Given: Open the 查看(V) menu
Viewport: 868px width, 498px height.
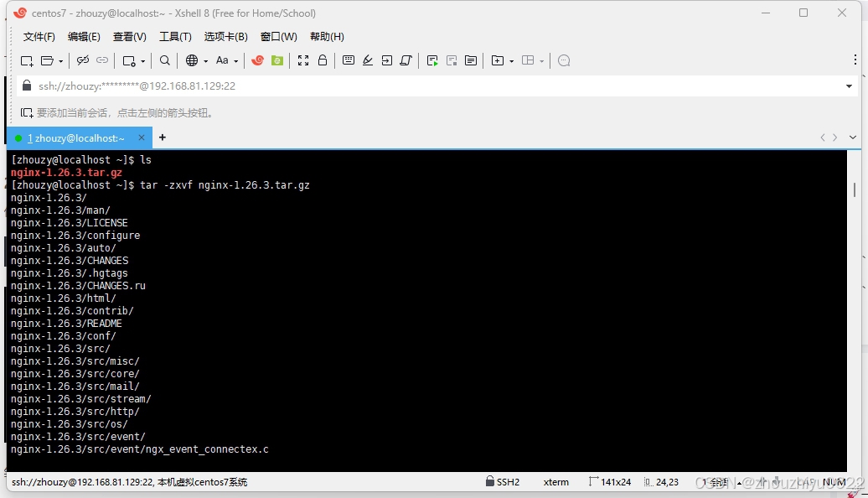Looking at the screenshot, I should (130, 37).
